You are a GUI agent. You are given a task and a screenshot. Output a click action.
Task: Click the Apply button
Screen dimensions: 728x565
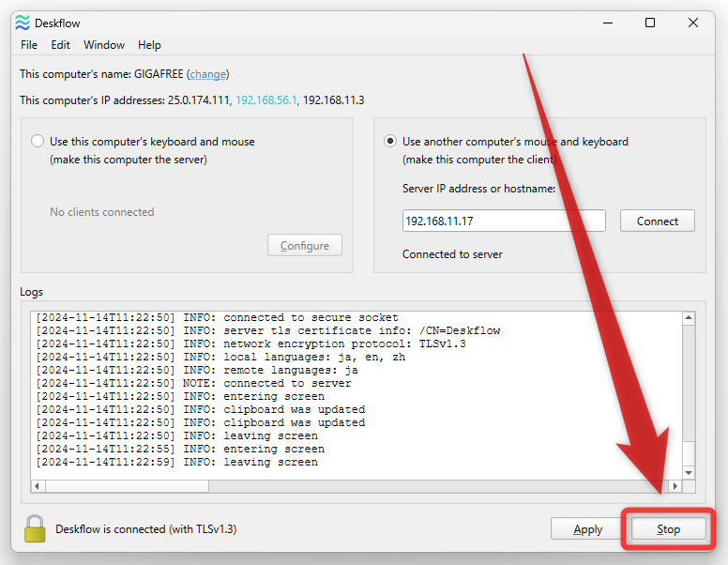point(588,528)
